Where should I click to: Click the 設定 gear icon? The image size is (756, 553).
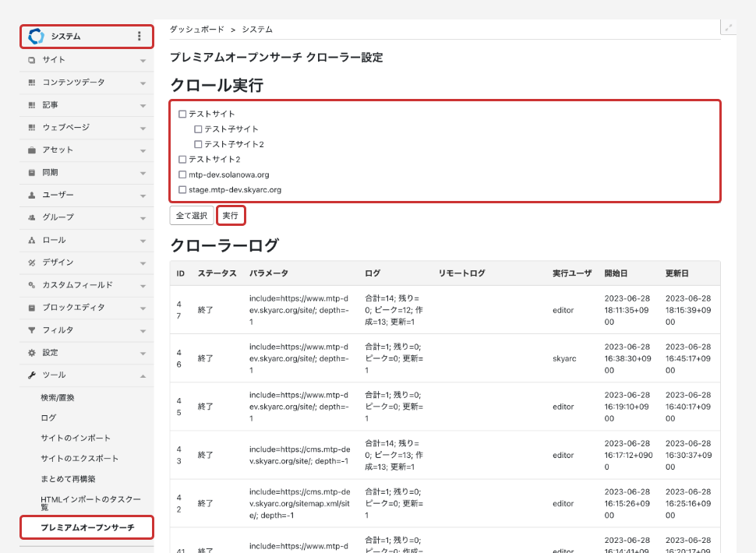point(32,353)
